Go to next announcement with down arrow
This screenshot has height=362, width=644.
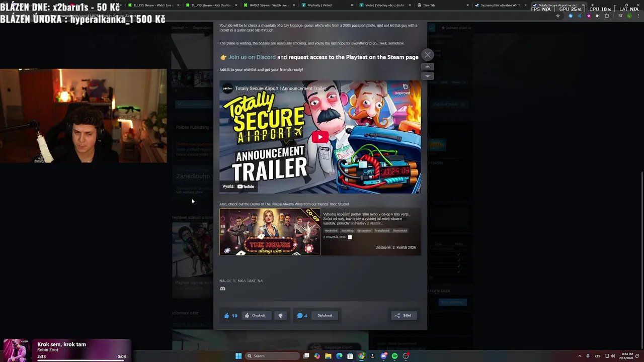(x=427, y=76)
